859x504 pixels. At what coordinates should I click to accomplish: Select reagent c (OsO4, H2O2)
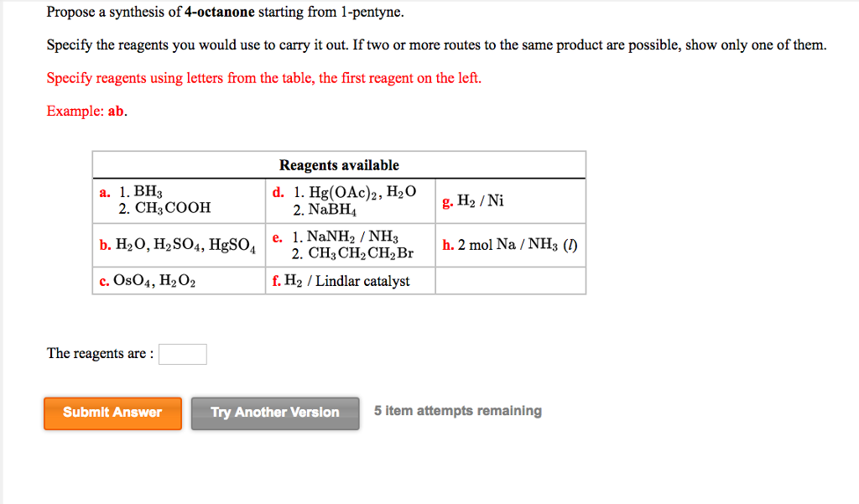point(151,281)
